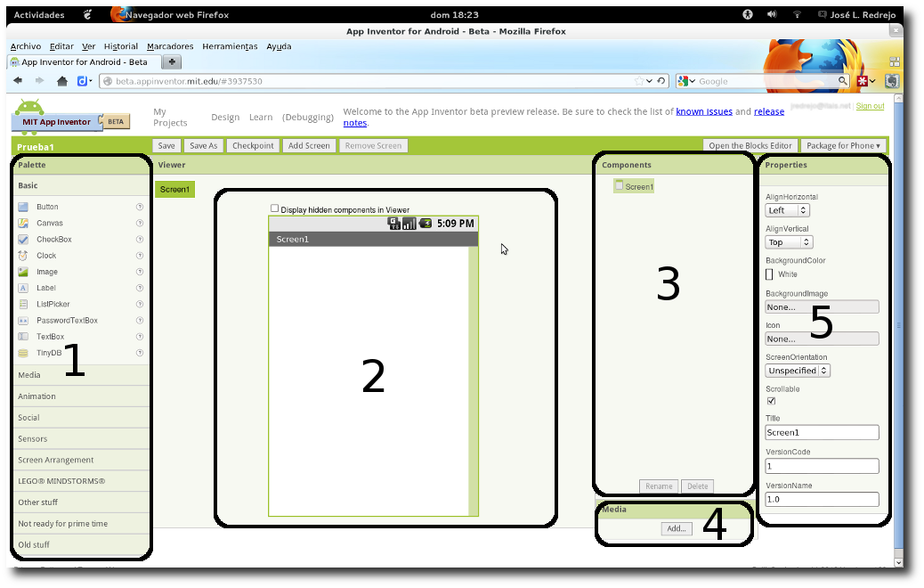Click the BackgroundColor white swatch
This screenshot has width=924, height=588.
pyautogui.click(x=769, y=274)
